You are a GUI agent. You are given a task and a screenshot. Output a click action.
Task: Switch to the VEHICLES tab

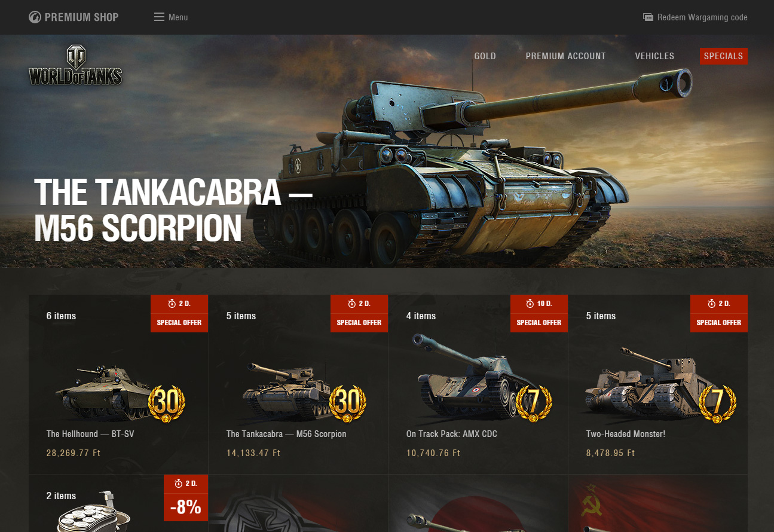click(654, 56)
